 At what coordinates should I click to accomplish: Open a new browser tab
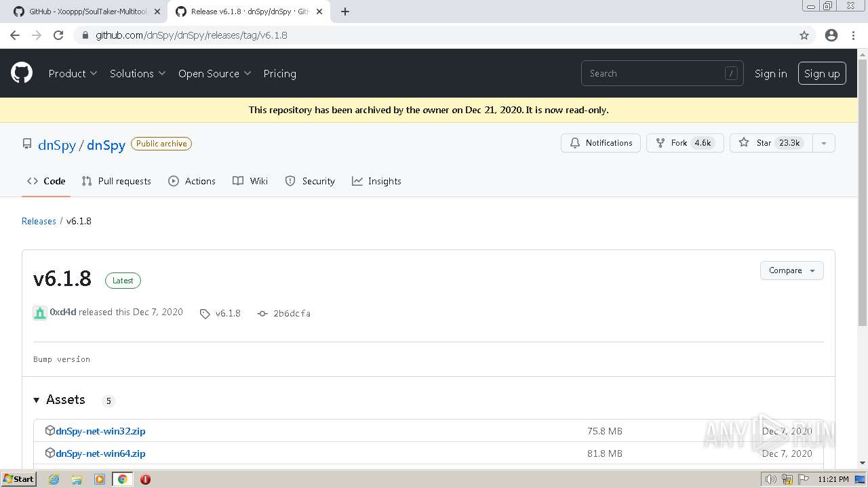pos(345,12)
